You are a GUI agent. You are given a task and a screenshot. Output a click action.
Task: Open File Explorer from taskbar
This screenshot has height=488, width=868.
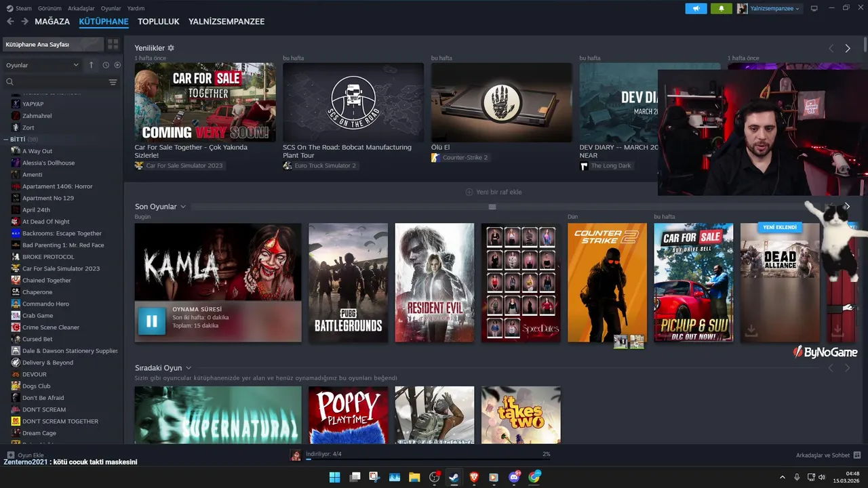414,477
